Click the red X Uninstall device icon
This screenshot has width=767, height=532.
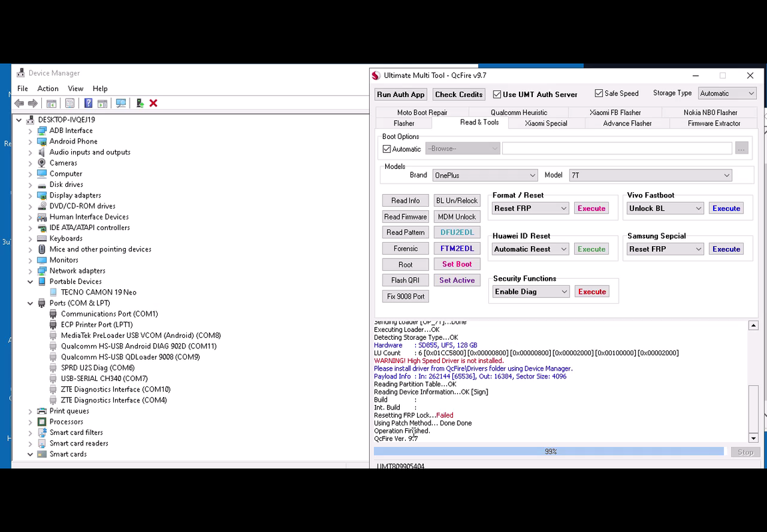pos(154,103)
